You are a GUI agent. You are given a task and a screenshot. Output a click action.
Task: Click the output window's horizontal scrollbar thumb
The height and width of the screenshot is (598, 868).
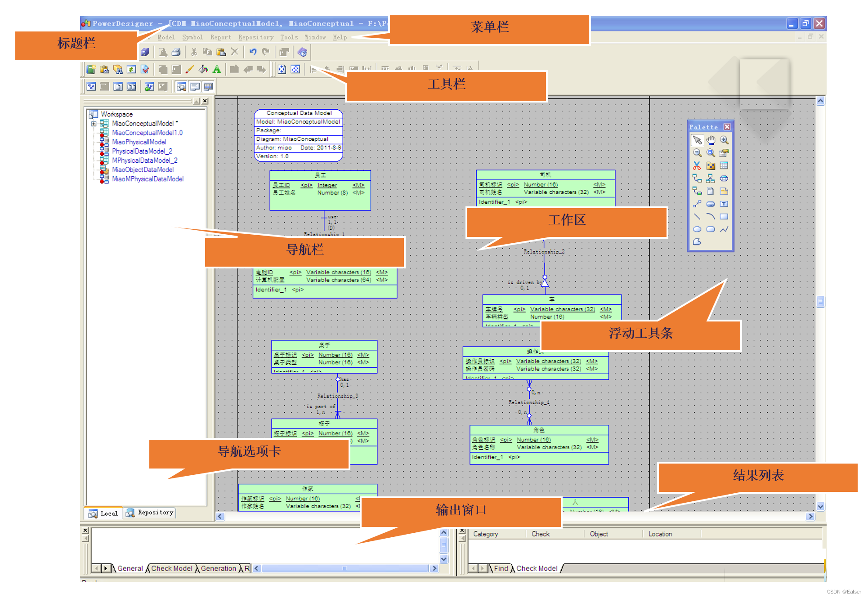coord(345,569)
